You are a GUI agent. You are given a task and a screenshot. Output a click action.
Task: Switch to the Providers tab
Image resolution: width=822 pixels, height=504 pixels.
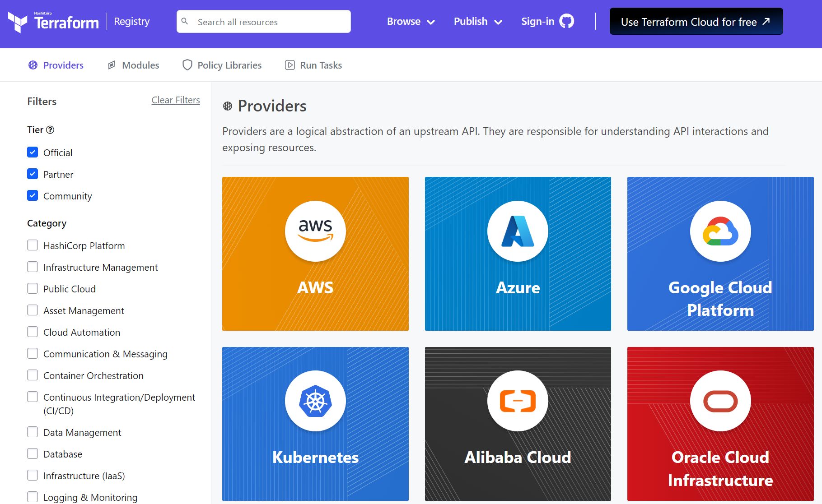pos(56,65)
